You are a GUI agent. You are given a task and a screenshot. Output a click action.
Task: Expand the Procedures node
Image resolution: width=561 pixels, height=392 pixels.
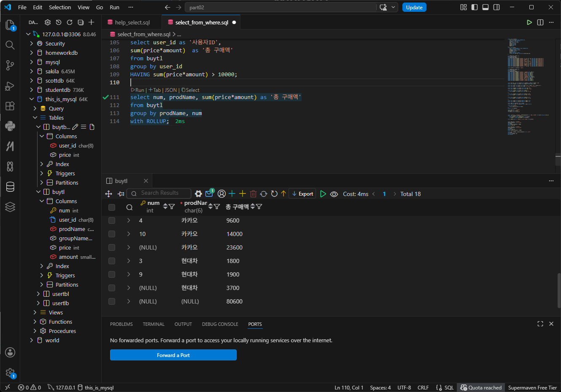point(35,331)
